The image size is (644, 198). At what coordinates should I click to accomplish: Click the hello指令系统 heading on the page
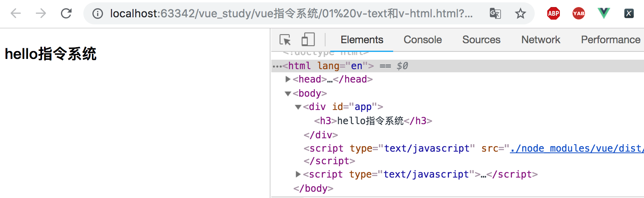50,54
